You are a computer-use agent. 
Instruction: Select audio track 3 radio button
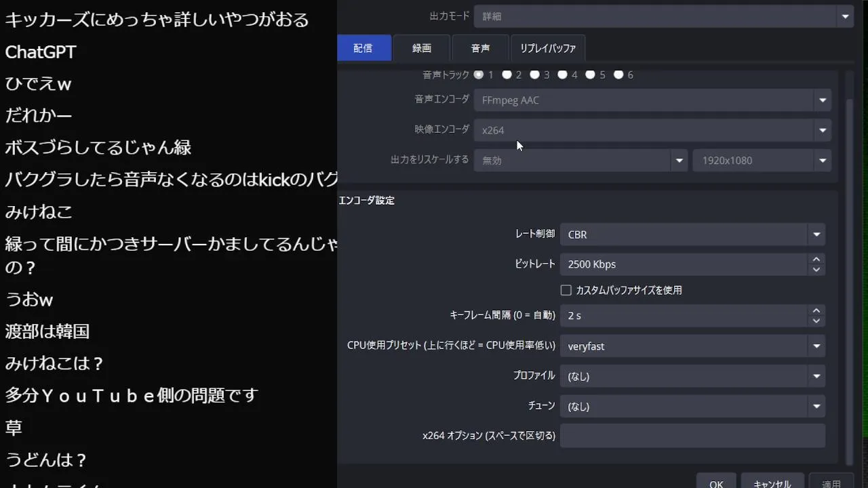[534, 75]
